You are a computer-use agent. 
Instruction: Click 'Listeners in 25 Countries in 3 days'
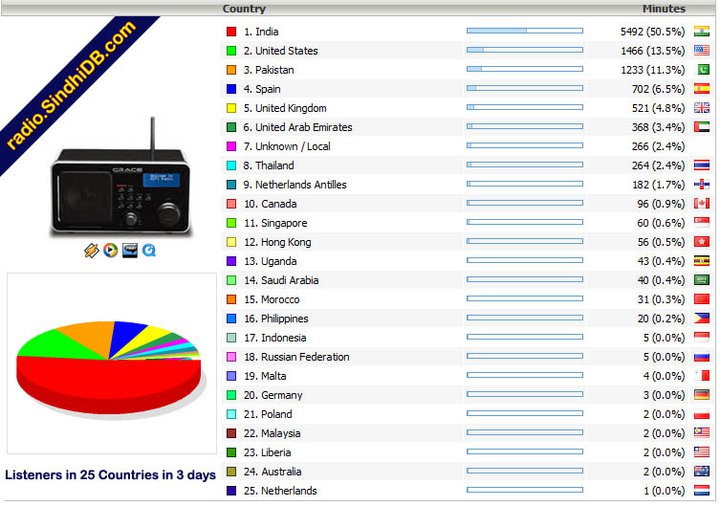[x=110, y=475]
